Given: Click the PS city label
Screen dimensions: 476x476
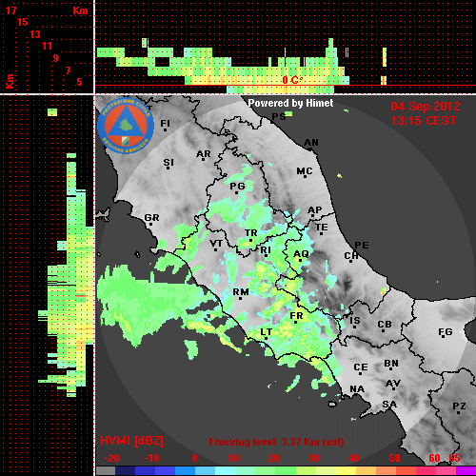Looking at the screenshot, I should point(279,117).
